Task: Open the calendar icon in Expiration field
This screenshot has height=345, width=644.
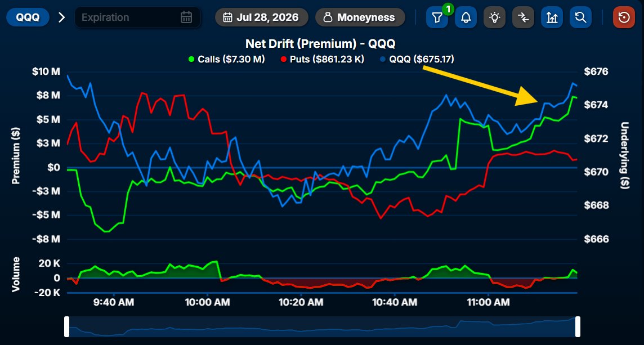Action: click(186, 17)
